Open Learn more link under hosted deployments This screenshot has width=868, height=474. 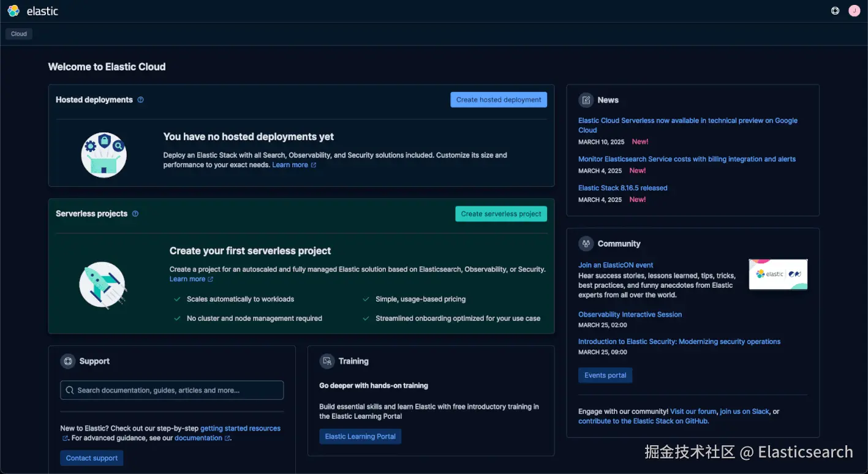290,165
